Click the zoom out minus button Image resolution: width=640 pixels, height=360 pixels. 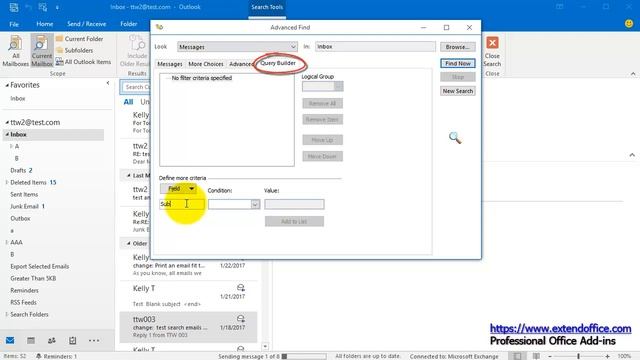(x=550, y=356)
